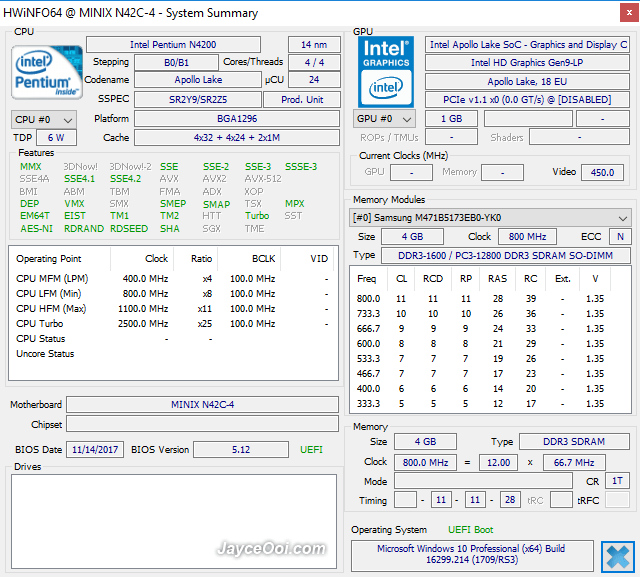This screenshot has height=577, width=640.
Task: Click the Intel HD Graphics Gen9-LP field
Action: tap(527, 62)
